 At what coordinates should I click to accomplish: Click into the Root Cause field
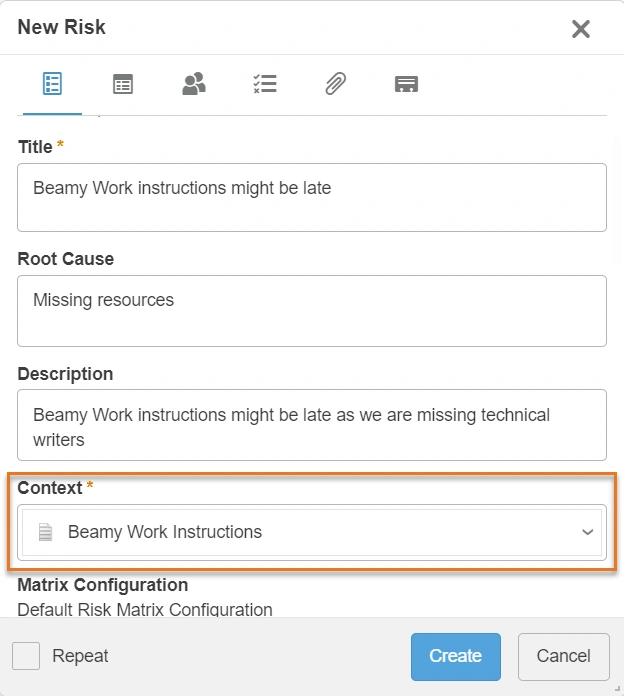(x=312, y=310)
